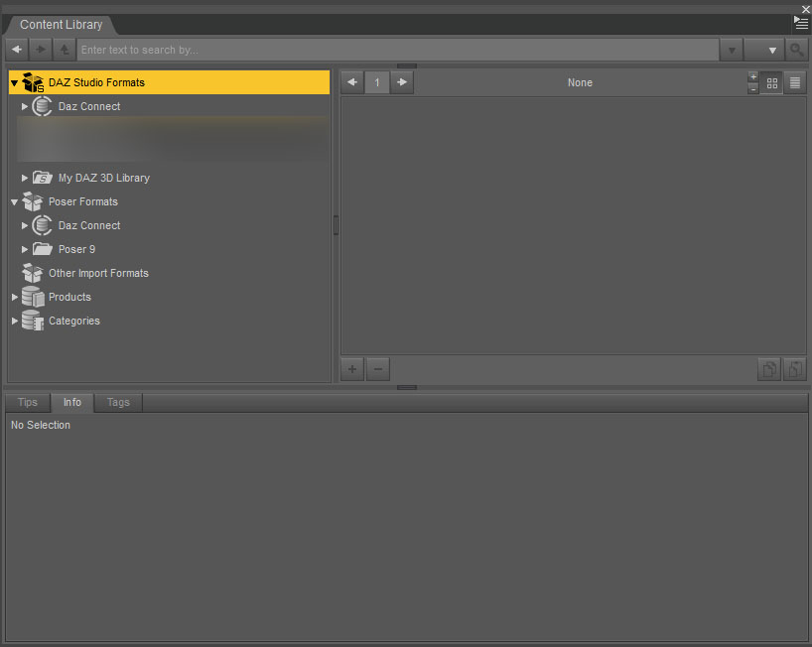This screenshot has height=647, width=812.
Task: Switch to the Tips tab
Action: point(28,402)
